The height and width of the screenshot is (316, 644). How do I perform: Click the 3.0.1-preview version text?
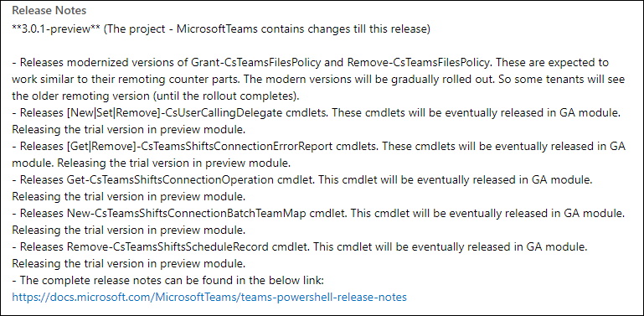56,29
